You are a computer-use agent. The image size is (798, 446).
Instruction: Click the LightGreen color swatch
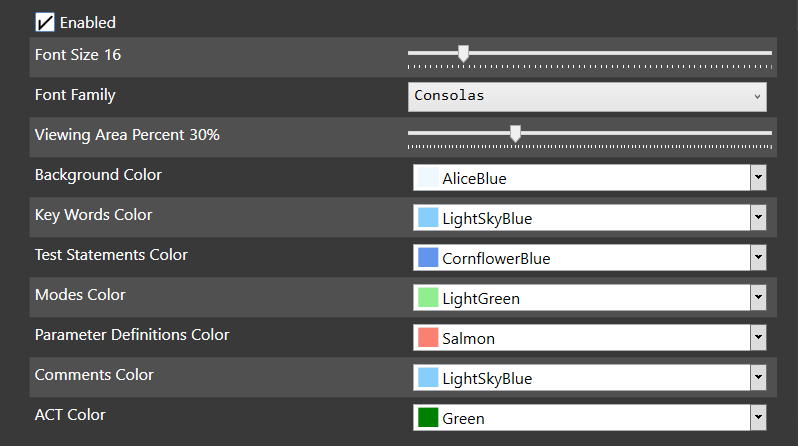(428, 297)
